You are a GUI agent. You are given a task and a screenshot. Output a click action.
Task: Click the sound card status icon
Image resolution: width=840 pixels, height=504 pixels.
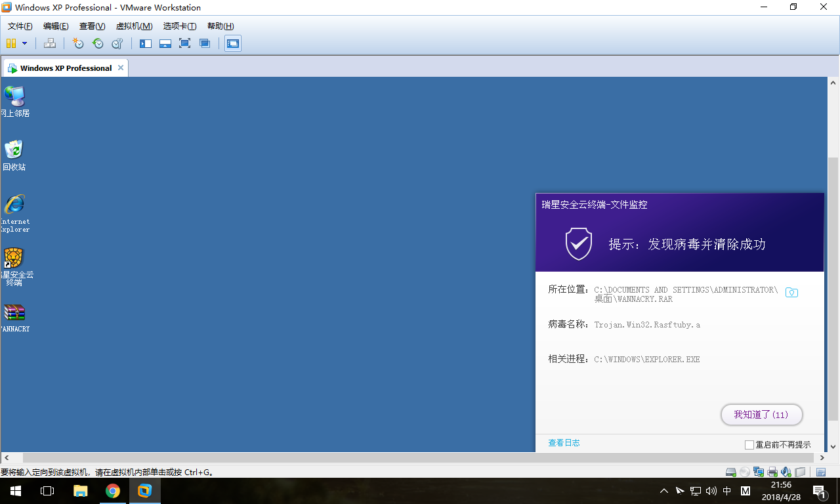pos(786,472)
